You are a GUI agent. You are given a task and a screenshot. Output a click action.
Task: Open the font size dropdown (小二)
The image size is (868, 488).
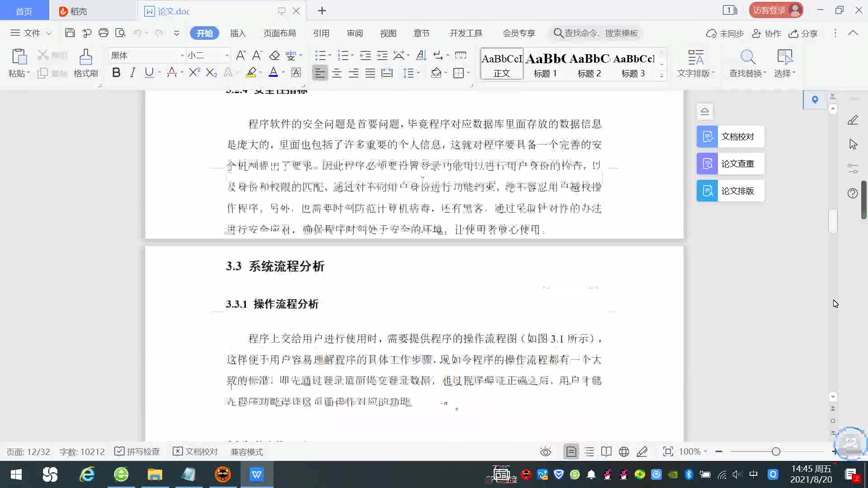click(227, 56)
